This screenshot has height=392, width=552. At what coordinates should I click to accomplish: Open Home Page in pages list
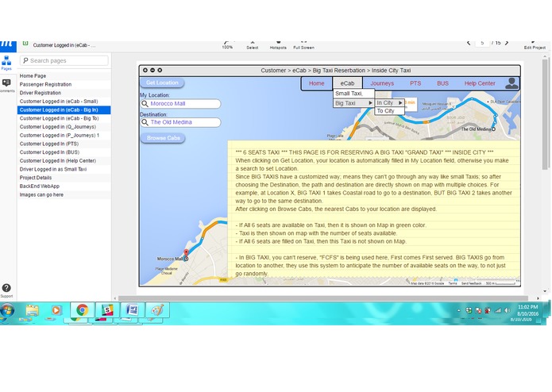pos(64,75)
